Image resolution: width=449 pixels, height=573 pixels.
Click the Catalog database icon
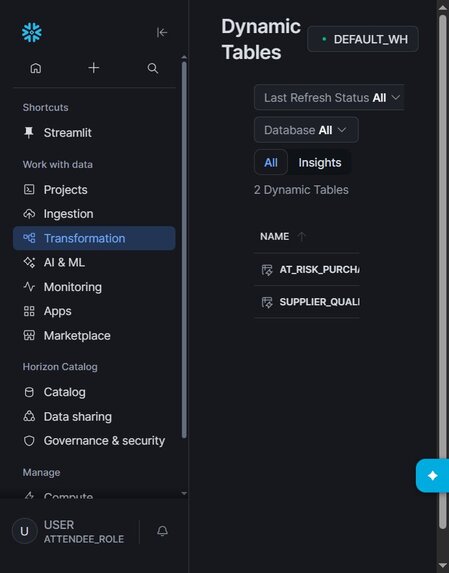tap(29, 392)
